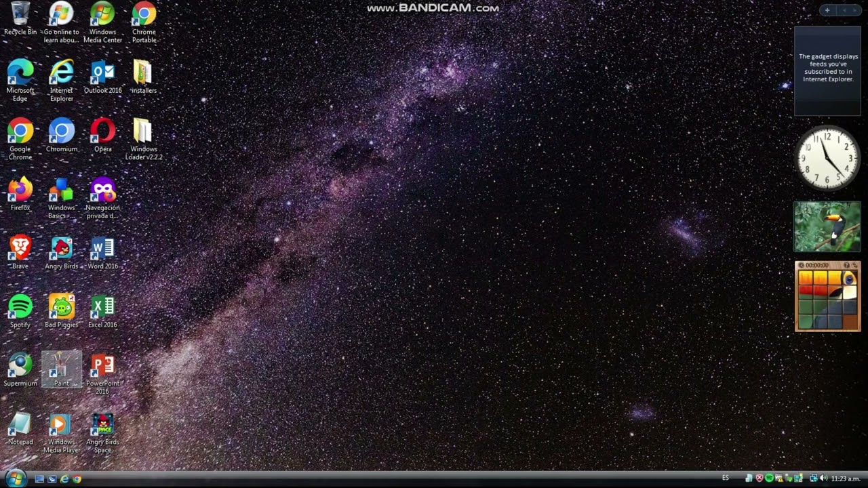Image resolution: width=868 pixels, height=488 pixels.
Task: Select the Word 2016 desktop icon
Action: point(102,253)
